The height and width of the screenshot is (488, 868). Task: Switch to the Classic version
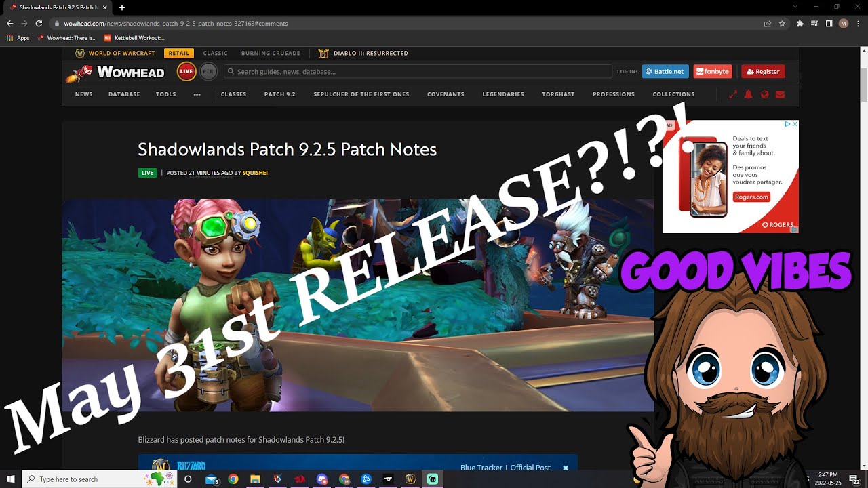216,53
